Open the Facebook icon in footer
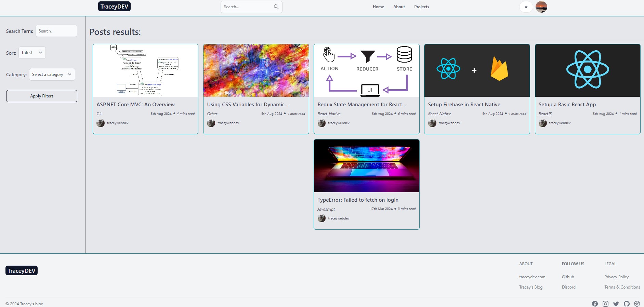644x307 pixels. click(x=595, y=304)
